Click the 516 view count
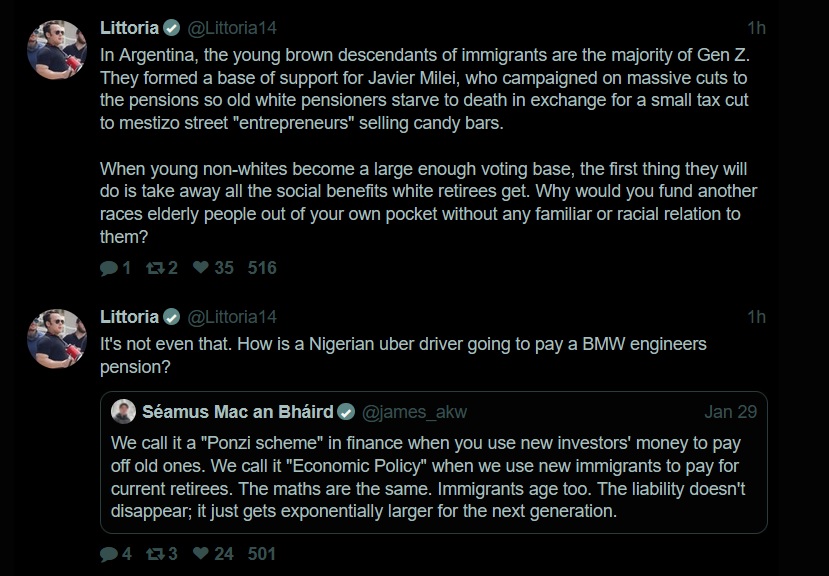The height and width of the screenshot is (576, 829). pos(262,268)
